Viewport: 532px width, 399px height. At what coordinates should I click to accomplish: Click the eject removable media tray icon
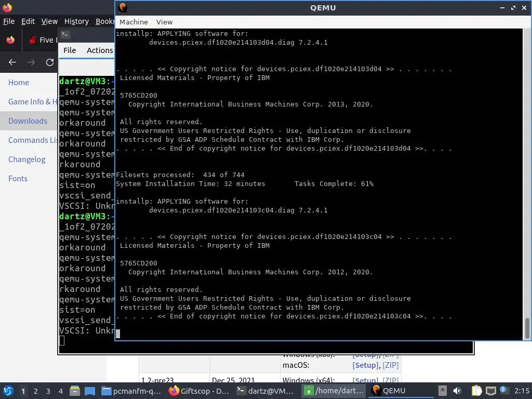(442, 391)
